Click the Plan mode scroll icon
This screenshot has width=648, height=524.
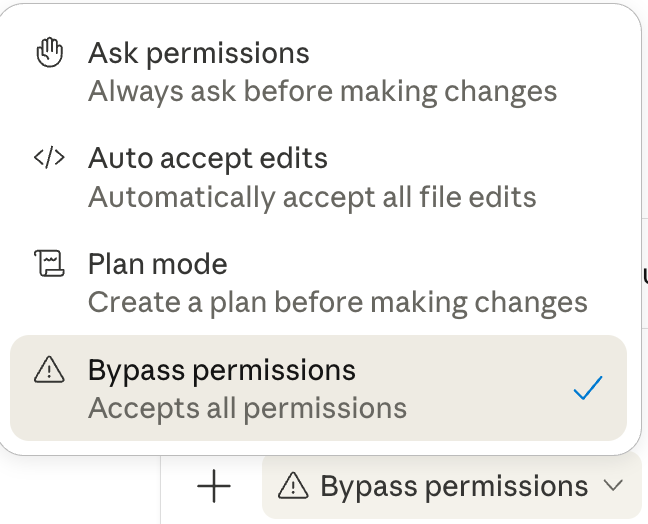pyautogui.click(x=49, y=264)
